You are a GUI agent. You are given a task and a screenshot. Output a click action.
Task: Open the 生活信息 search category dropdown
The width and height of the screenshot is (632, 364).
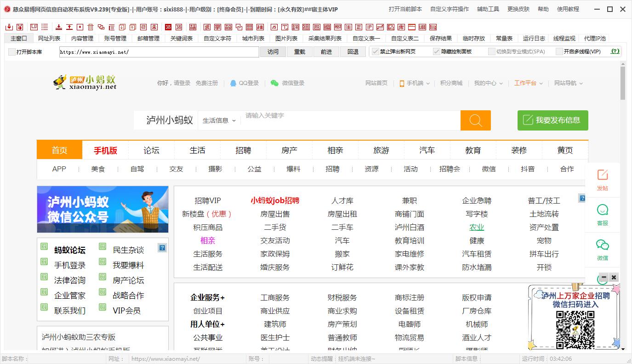[x=219, y=120]
